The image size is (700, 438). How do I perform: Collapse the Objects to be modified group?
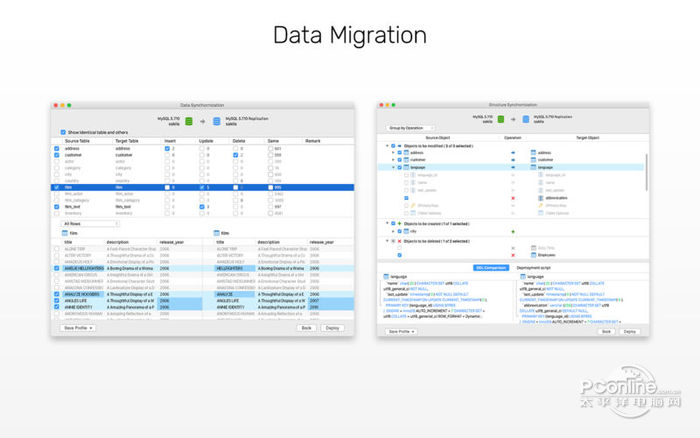point(387,146)
